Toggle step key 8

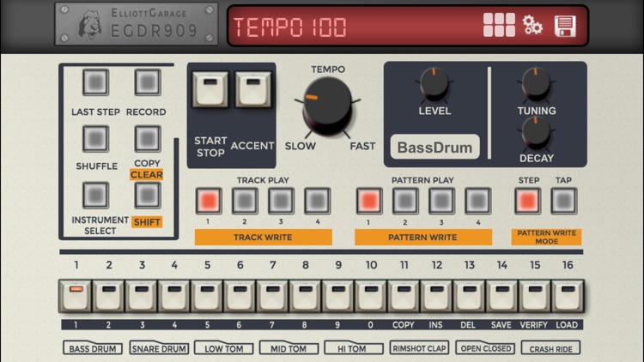(306, 296)
